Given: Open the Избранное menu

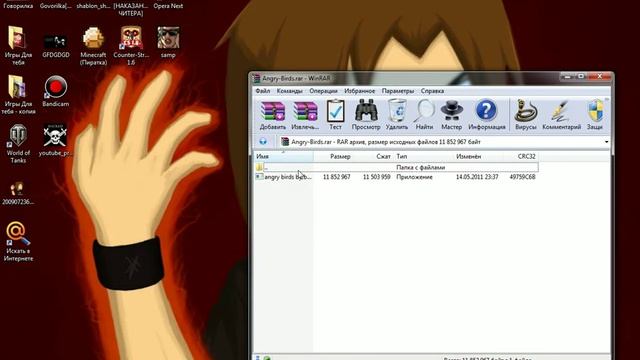Looking at the screenshot, I should tap(360, 91).
